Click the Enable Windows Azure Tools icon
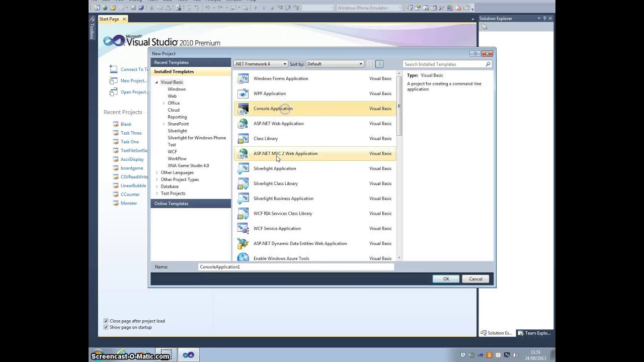Viewport: 644px width, 362px height. [243, 257]
